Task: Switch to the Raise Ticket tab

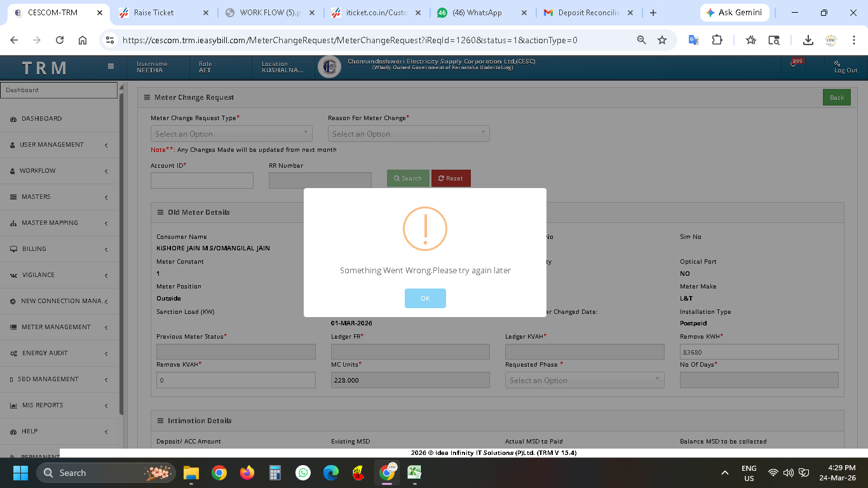Action: point(163,13)
